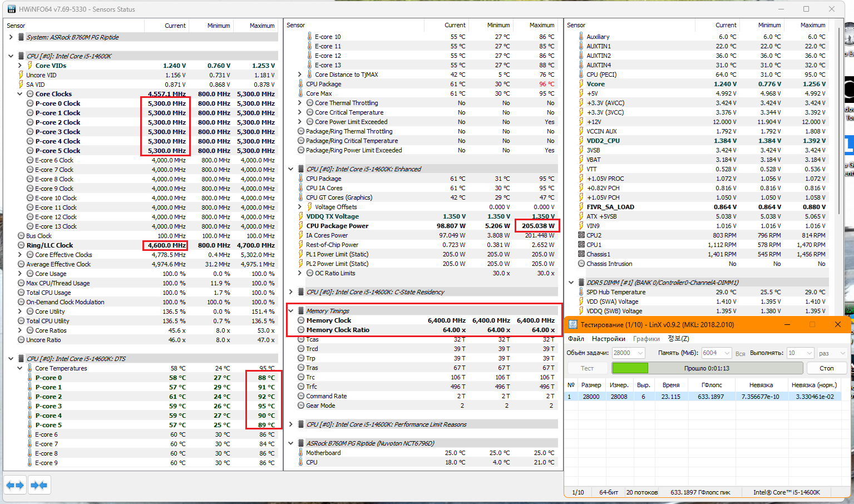The image size is (854, 504).
Task: Collapse the Core Clocks tree node
Action: click(x=20, y=94)
